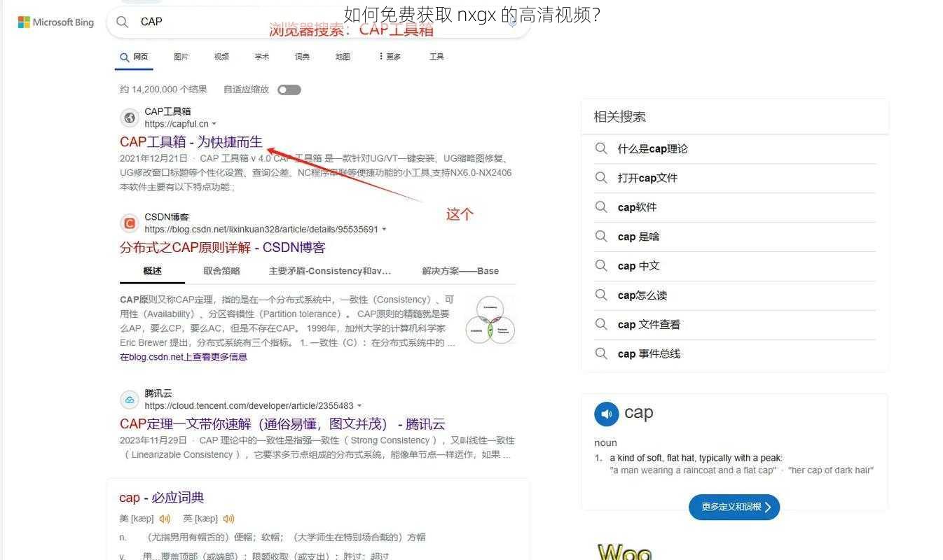This screenshot has height=560, width=943.
Task: Search related query cap怎么读
Action: pos(642,295)
